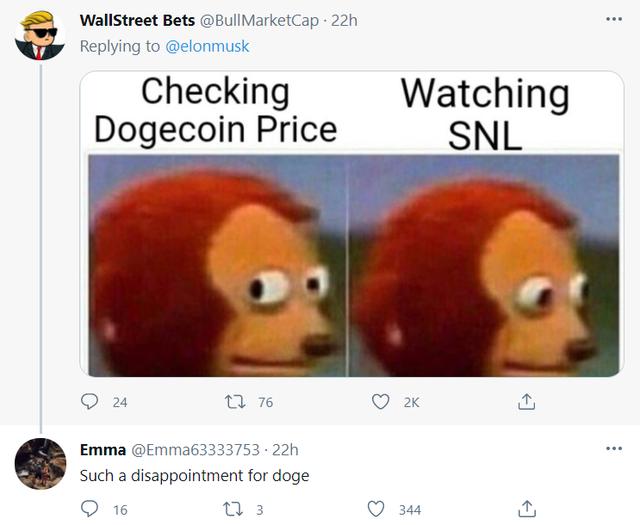Like the WallStreet Bets tweet
This screenshot has width=640, height=525.
pos(380,402)
